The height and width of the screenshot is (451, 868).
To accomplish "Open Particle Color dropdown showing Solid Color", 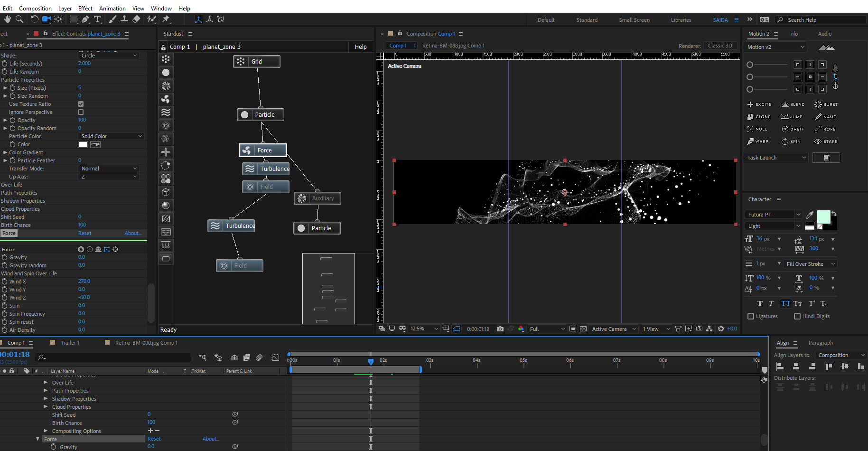I will coord(111,136).
